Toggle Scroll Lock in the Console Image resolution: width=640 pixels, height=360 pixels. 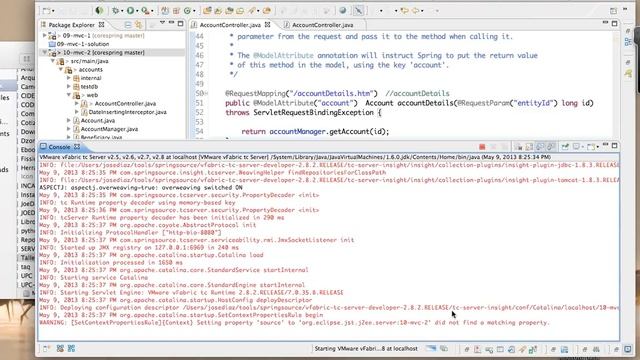point(529,147)
